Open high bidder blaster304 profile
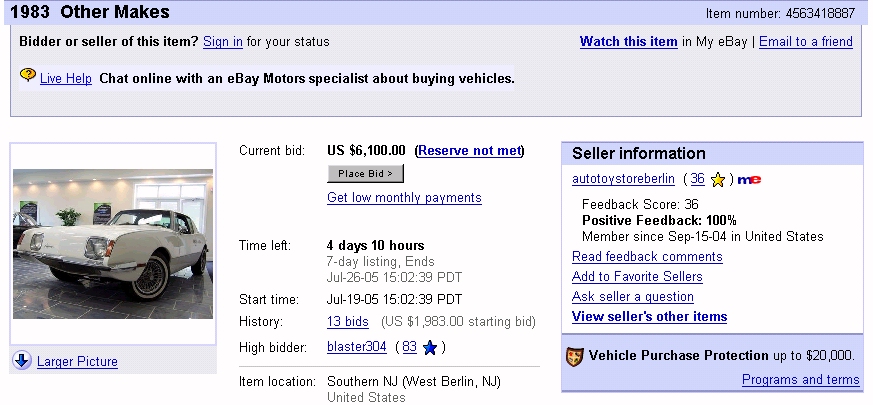Viewport: 873px width, 405px height. 358,348
